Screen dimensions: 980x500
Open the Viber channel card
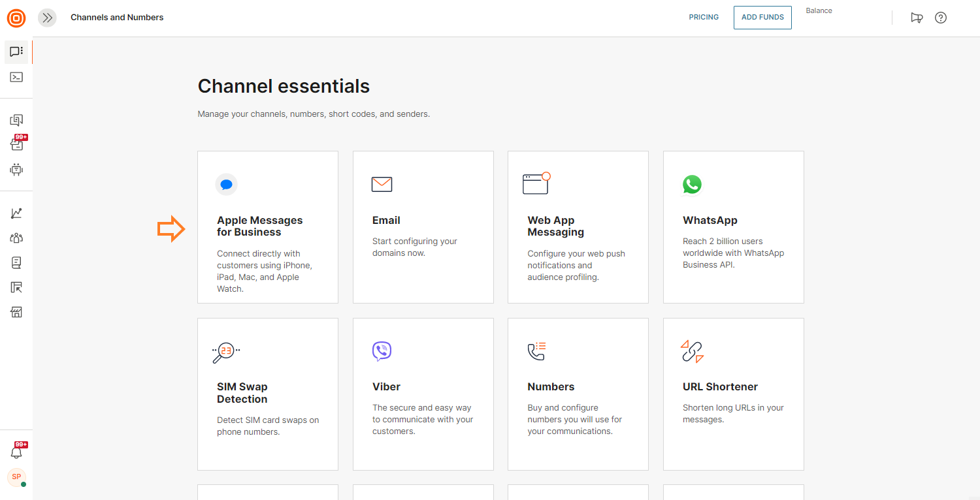pyautogui.click(x=423, y=394)
